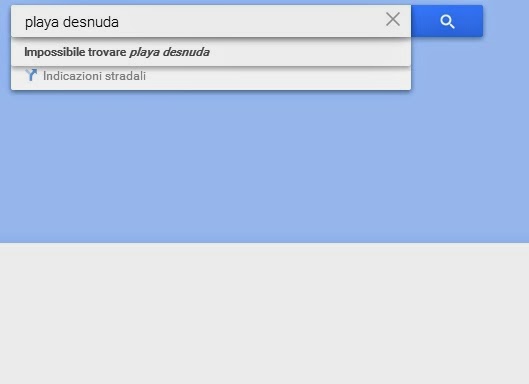This screenshot has height=384, width=529.
Task: Focus the search box containing playa desnuda
Action: click(x=211, y=21)
